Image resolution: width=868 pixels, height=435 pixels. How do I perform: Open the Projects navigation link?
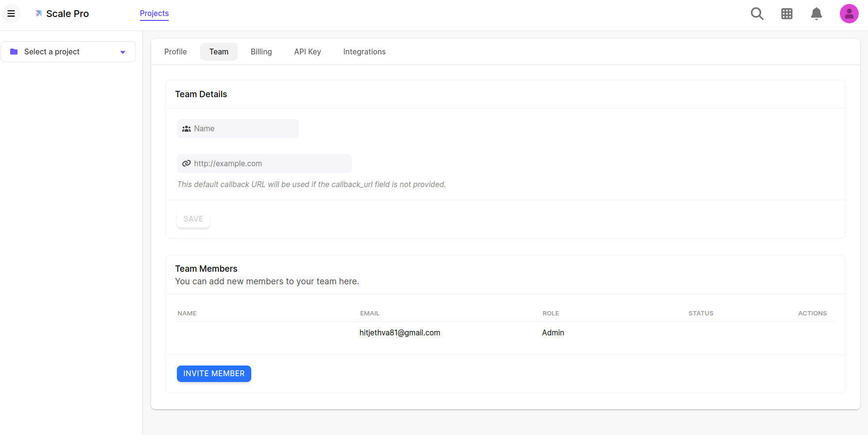pos(154,14)
